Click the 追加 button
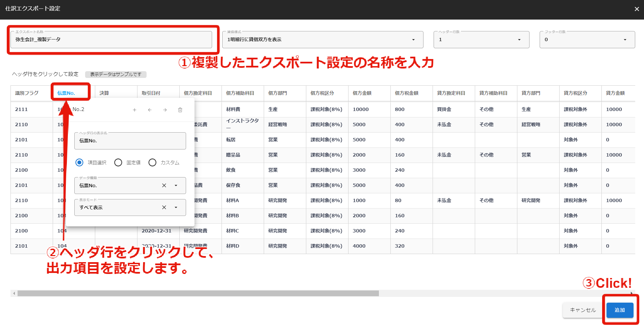 (x=620, y=310)
